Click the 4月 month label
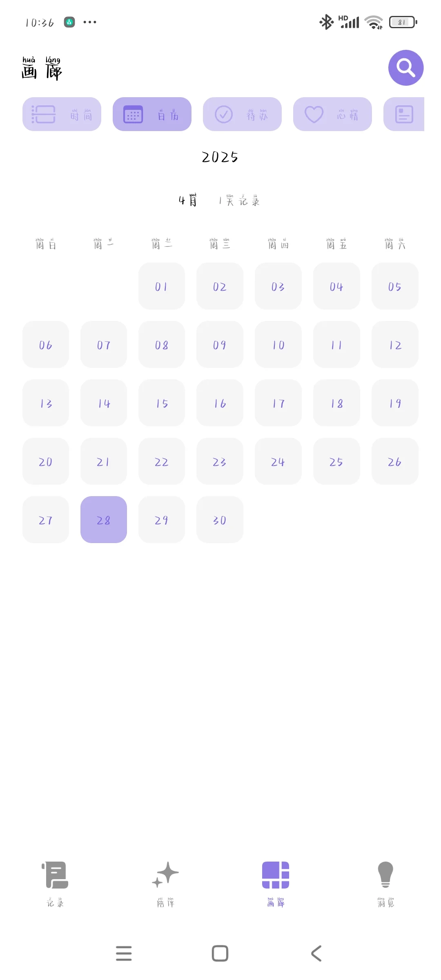The width and height of the screenshot is (441, 980). [x=188, y=200]
